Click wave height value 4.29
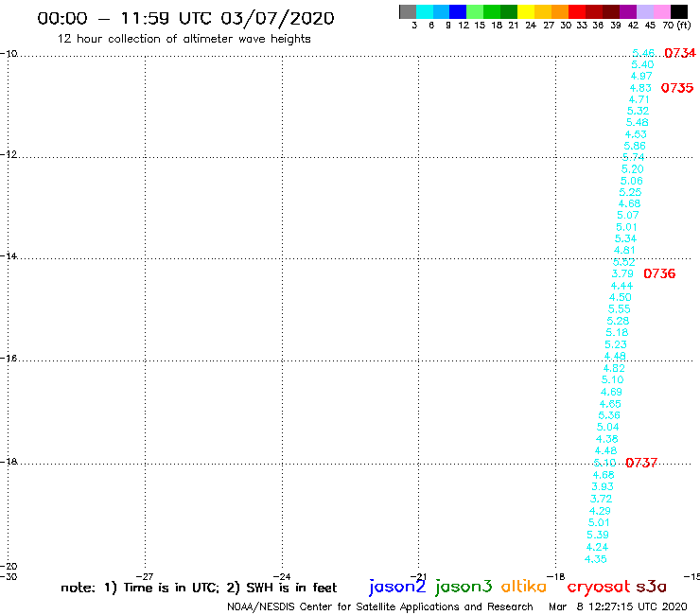Image resolution: width=700 pixels, height=615 pixels. coord(600,511)
